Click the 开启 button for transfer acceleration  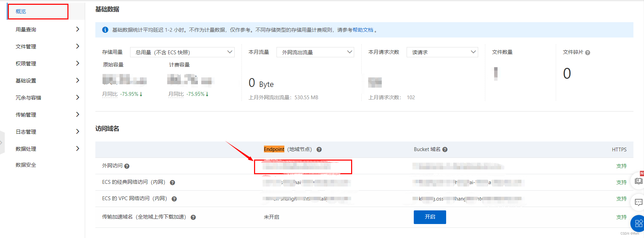(x=430, y=217)
